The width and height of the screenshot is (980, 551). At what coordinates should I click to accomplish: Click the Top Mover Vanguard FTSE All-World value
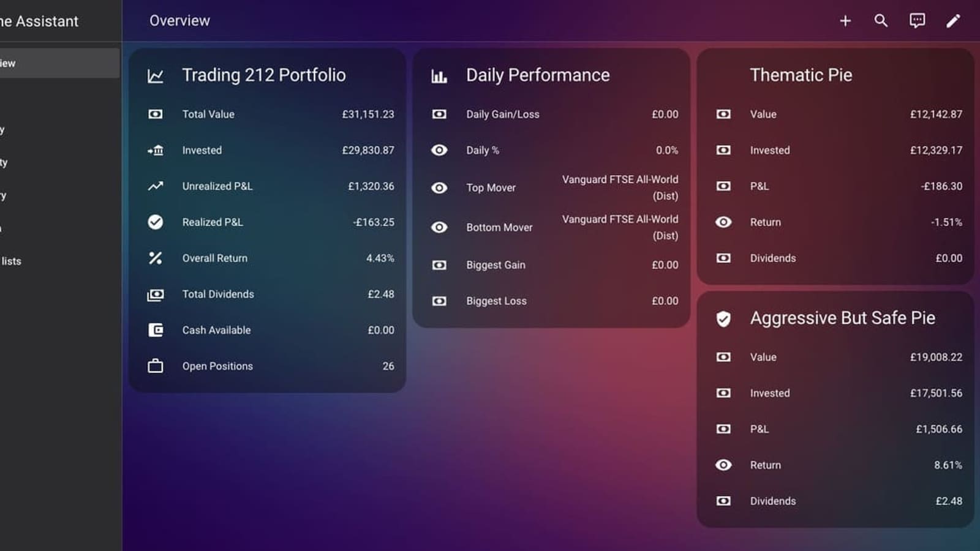point(620,188)
